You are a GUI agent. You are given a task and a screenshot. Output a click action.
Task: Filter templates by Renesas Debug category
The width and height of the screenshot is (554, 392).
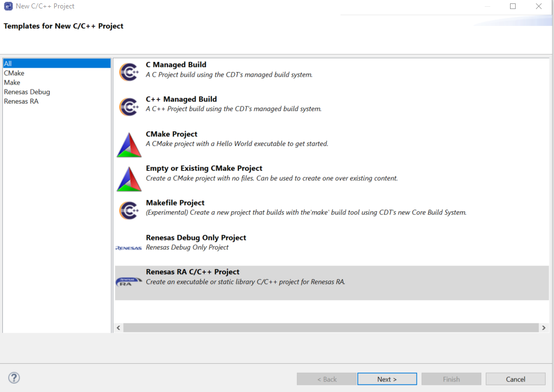pos(27,92)
